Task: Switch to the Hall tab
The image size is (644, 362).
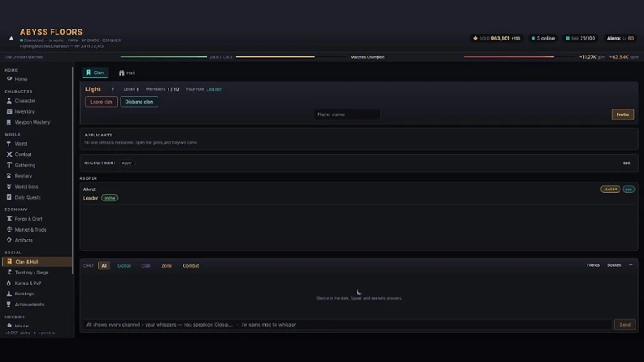Action: pos(126,72)
